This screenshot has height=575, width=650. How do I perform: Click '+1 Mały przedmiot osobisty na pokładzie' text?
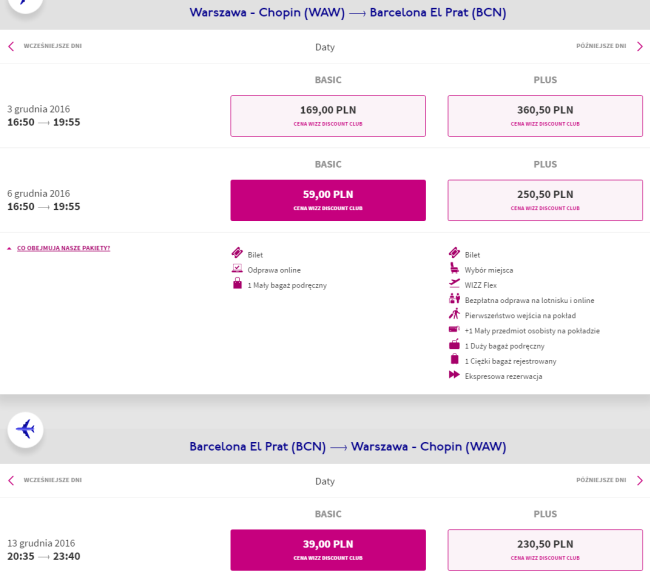pos(532,331)
